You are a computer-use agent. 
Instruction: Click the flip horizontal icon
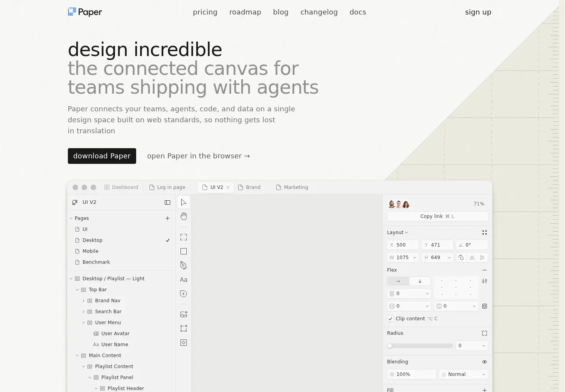pos(472,258)
